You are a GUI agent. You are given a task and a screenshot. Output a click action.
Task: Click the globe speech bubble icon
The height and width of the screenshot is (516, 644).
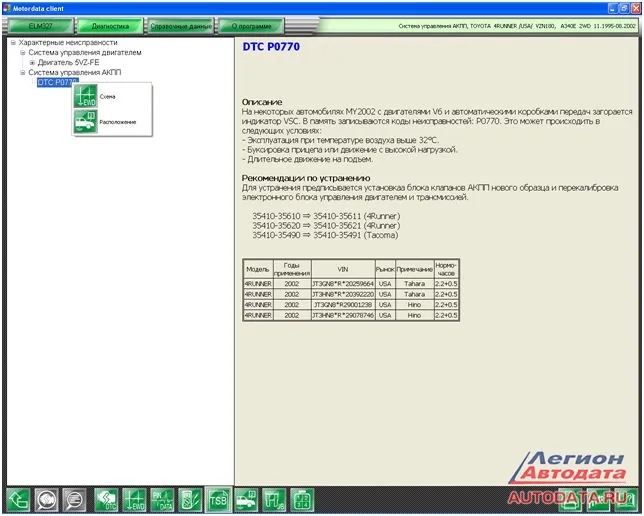tap(46, 500)
